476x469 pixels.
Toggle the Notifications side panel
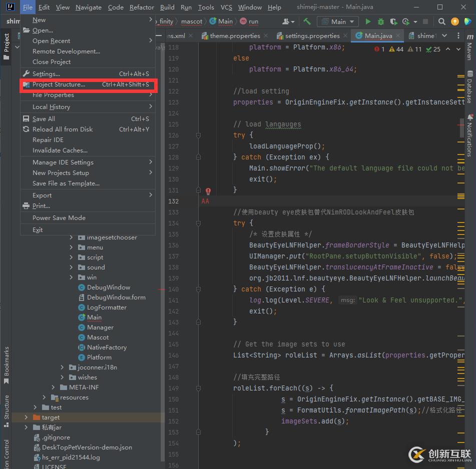coord(469,135)
